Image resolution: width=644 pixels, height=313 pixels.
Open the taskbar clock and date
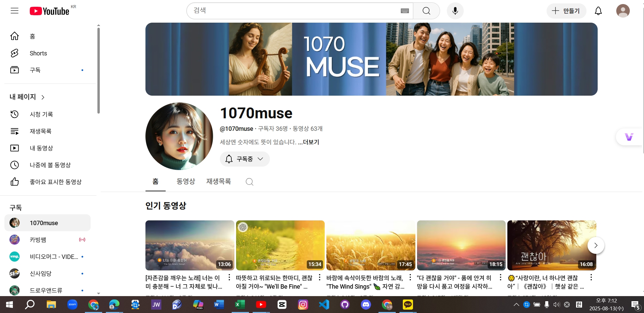click(606, 305)
